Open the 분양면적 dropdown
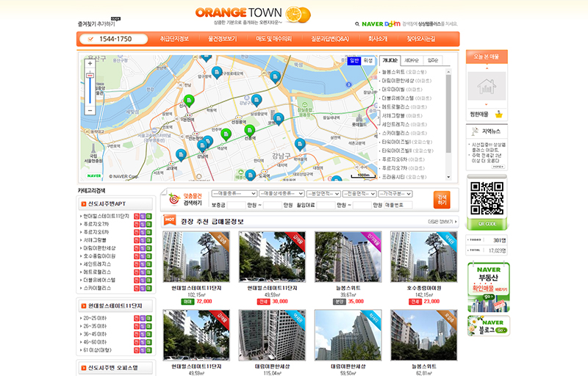Viewport: 588px width, 376px height. click(323, 194)
